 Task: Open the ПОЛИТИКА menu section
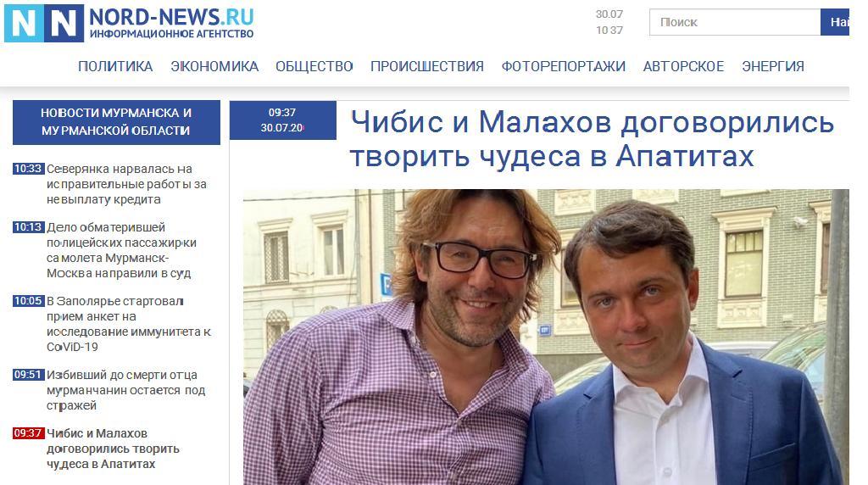[115, 66]
